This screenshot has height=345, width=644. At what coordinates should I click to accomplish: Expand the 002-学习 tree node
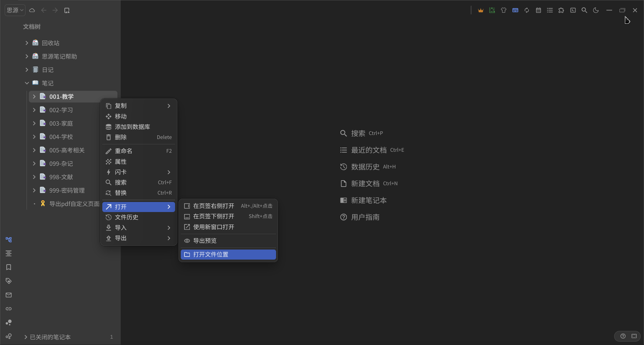coord(34,110)
